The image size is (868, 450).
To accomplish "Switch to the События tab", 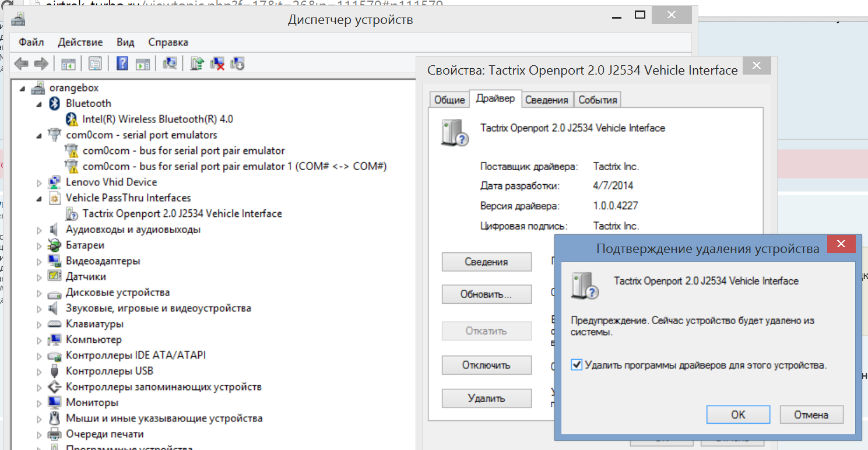I will 598,100.
